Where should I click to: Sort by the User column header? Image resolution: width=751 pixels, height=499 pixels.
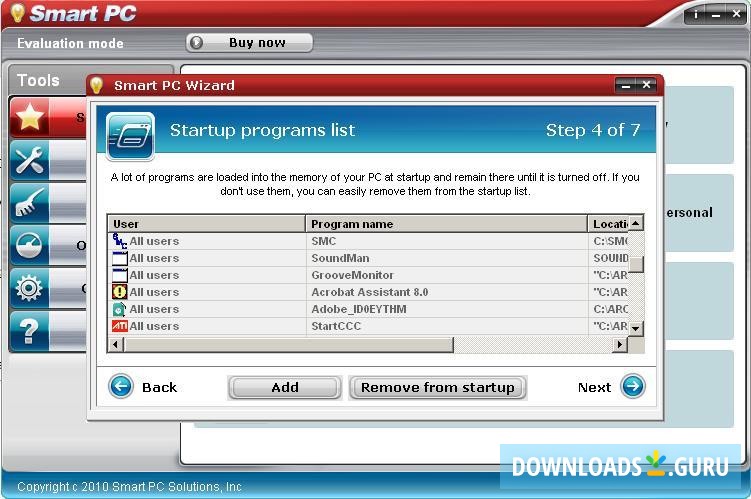(206, 224)
